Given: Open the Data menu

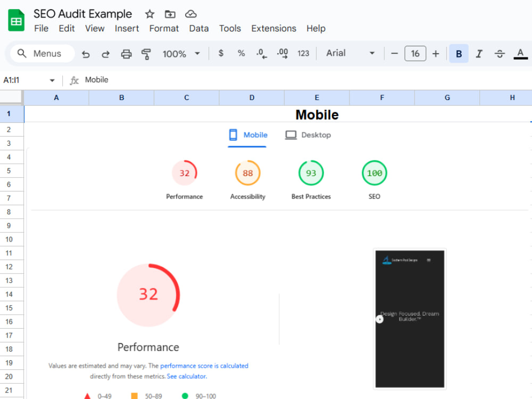Looking at the screenshot, I should click(x=199, y=29).
